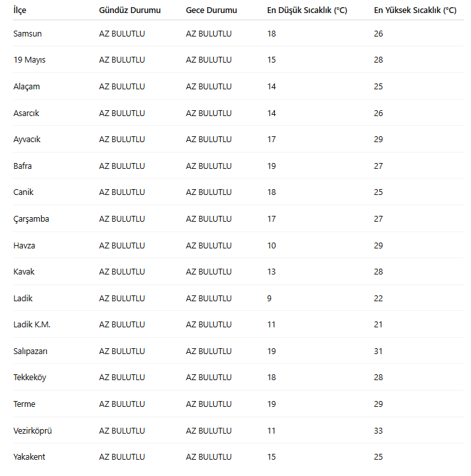Click Tekkeköy's daytime AZ BULUTLU status
This screenshot has height=476, width=471.
pos(122,378)
